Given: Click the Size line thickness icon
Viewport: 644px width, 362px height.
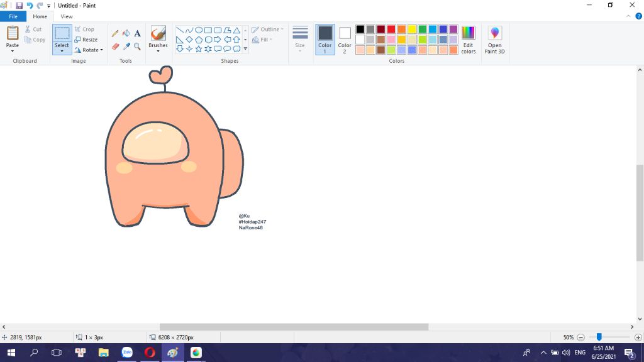Looking at the screenshot, I should tap(300, 33).
